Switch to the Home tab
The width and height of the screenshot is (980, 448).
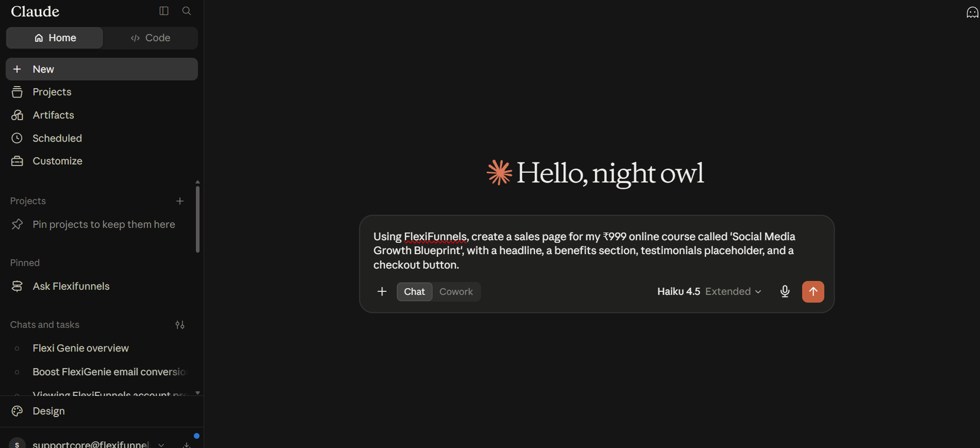coord(55,38)
